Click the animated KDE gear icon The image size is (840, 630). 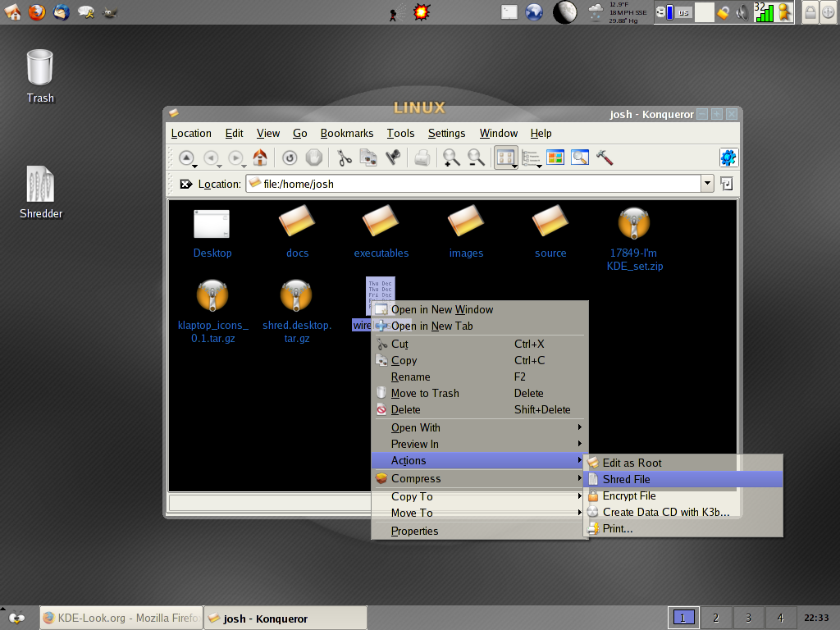click(x=728, y=157)
